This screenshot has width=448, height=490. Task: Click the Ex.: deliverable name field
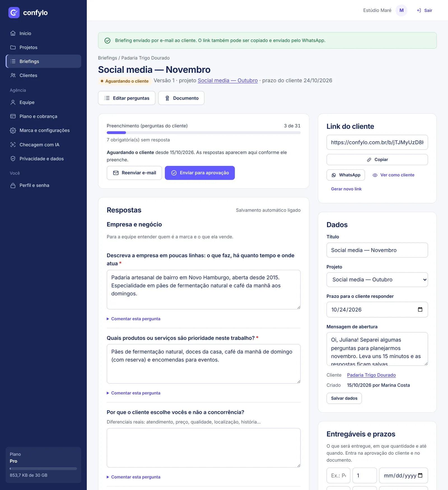tap(338, 475)
